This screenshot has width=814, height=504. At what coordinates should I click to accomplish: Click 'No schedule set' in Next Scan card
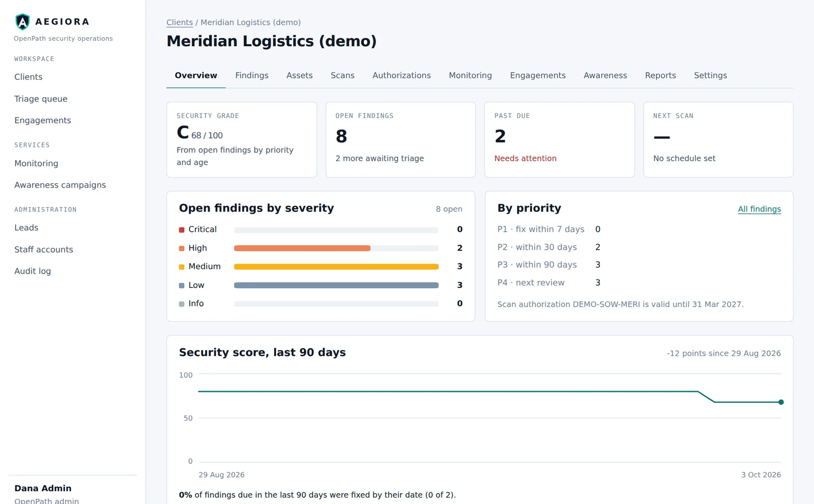coord(684,158)
